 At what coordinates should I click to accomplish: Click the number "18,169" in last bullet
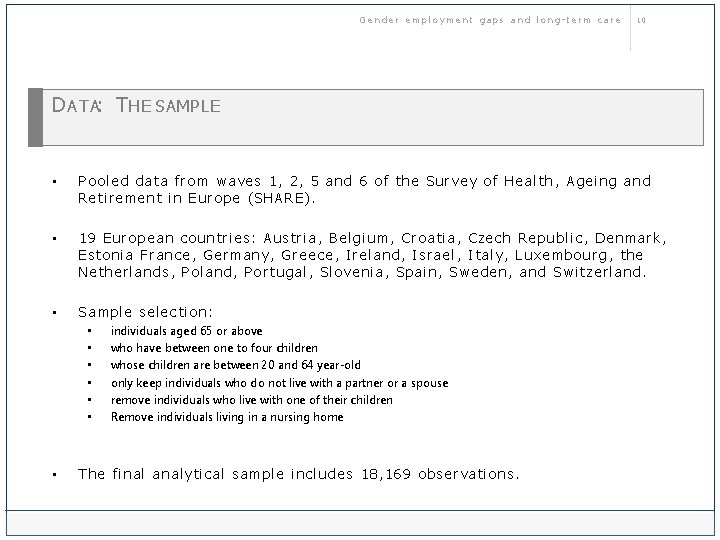(x=386, y=474)
